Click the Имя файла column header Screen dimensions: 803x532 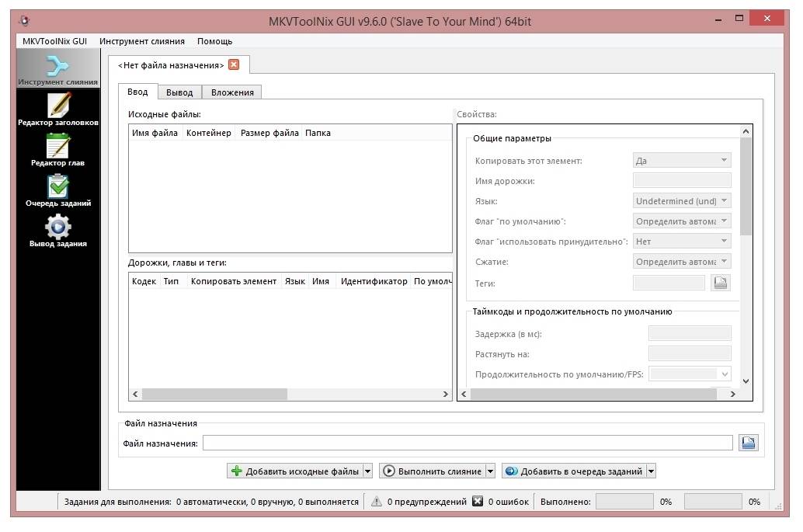155,133
